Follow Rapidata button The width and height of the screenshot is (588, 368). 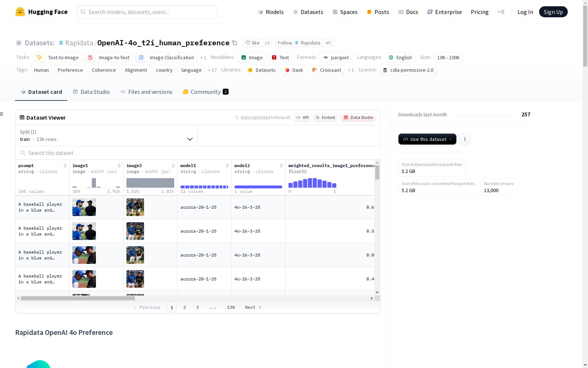299,43
